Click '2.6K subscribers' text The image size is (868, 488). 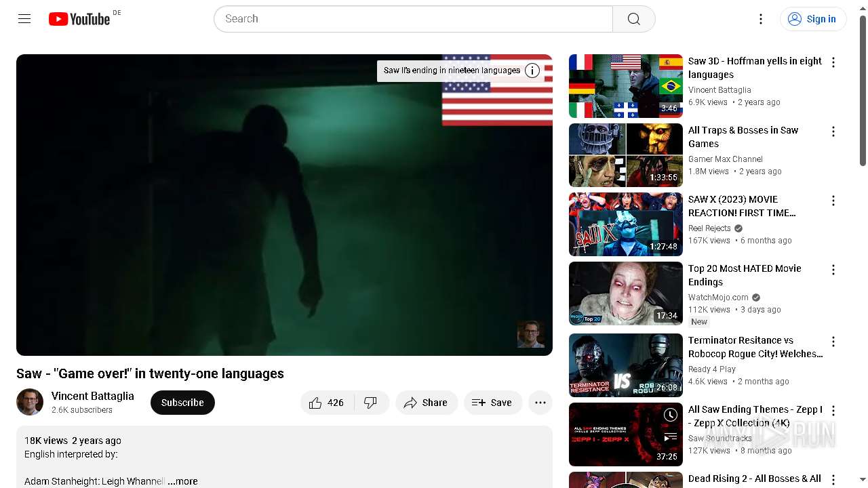[82, 410]
